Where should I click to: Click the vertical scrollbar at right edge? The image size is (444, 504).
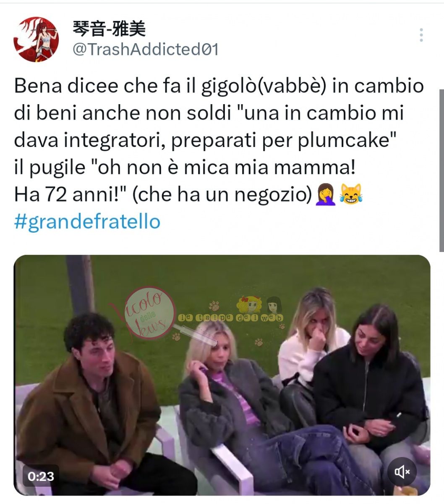(441, 170)
